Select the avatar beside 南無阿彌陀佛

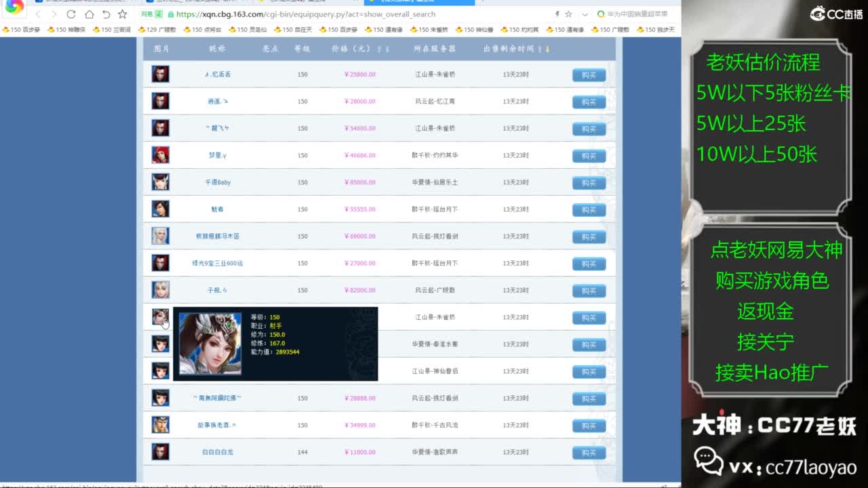point(160,398)
